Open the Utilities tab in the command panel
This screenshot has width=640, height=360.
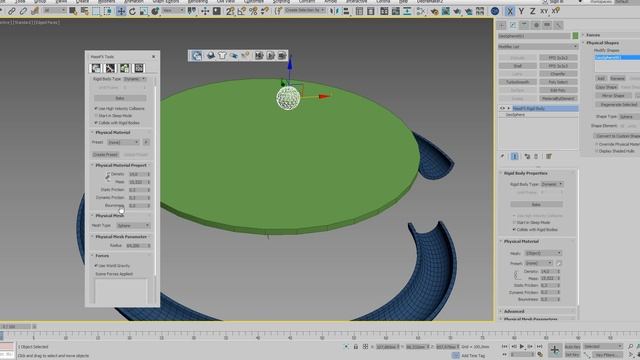(558, 25)
